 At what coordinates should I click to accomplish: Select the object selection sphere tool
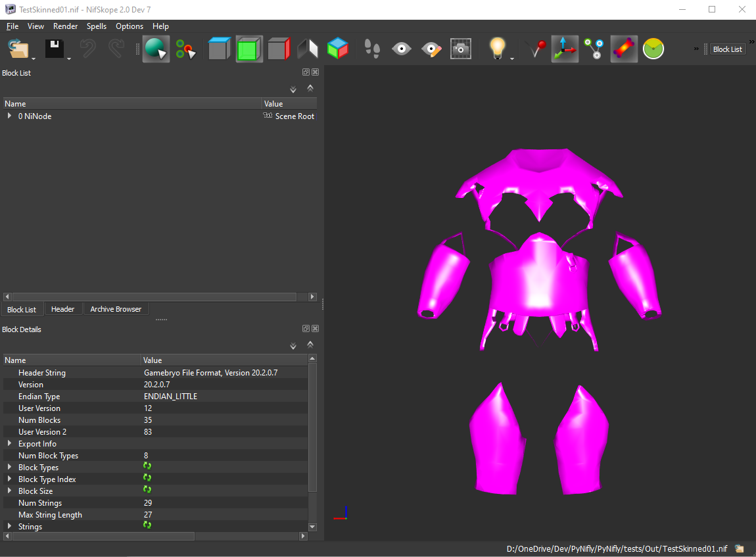[x=156, y=49]
